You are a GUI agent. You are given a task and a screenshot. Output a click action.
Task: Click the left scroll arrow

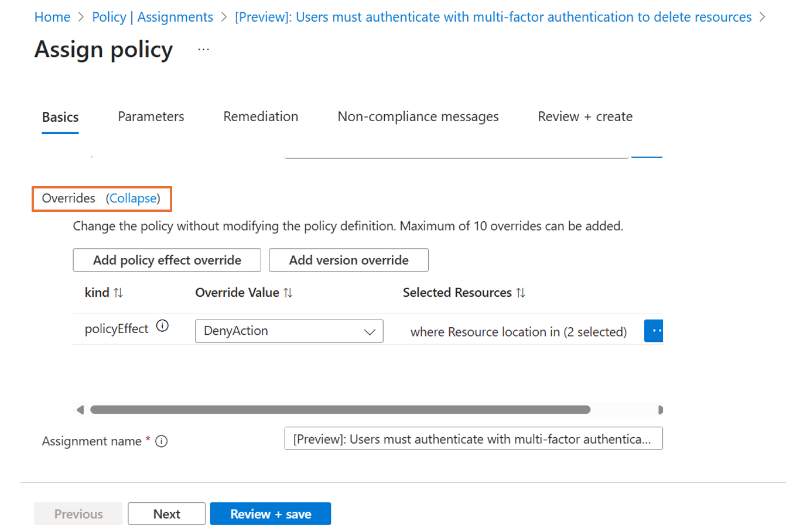[x=80, y=410]
